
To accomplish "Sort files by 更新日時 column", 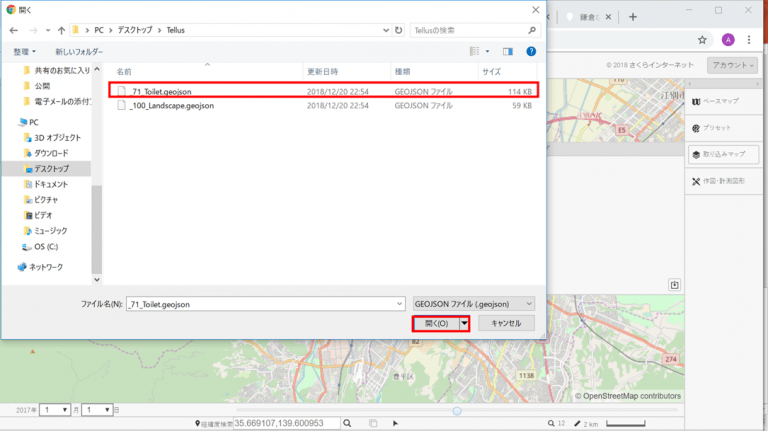I will point(322,72).
